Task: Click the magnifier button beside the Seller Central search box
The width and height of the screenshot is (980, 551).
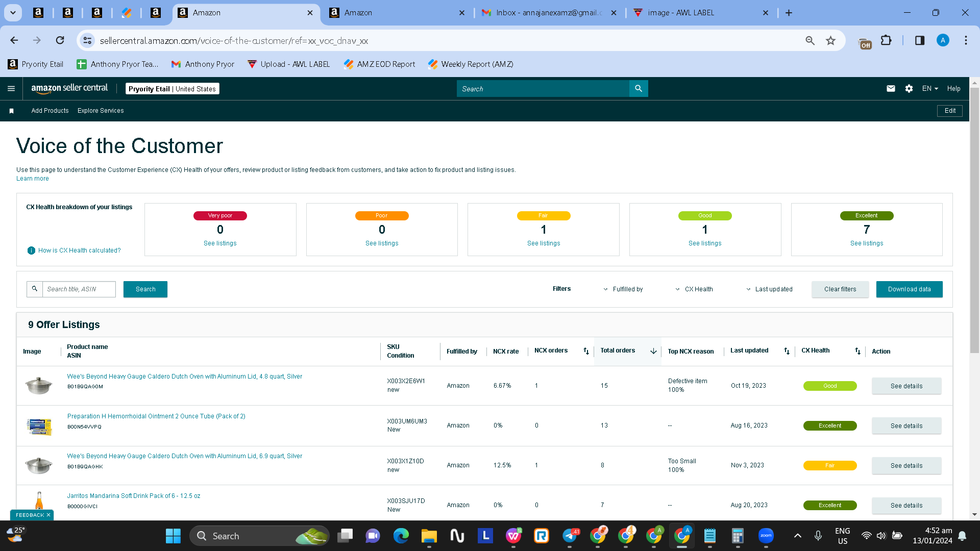Action: click(639, 89)
